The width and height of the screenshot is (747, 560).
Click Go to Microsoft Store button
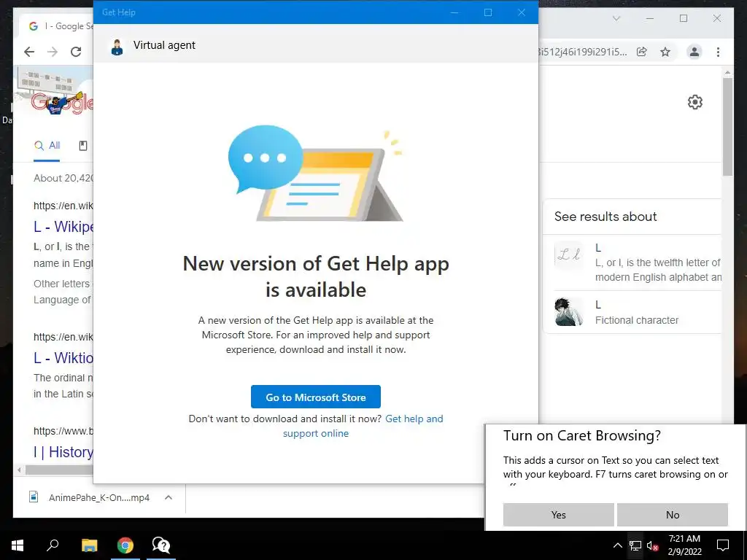(x=316, y=397)
